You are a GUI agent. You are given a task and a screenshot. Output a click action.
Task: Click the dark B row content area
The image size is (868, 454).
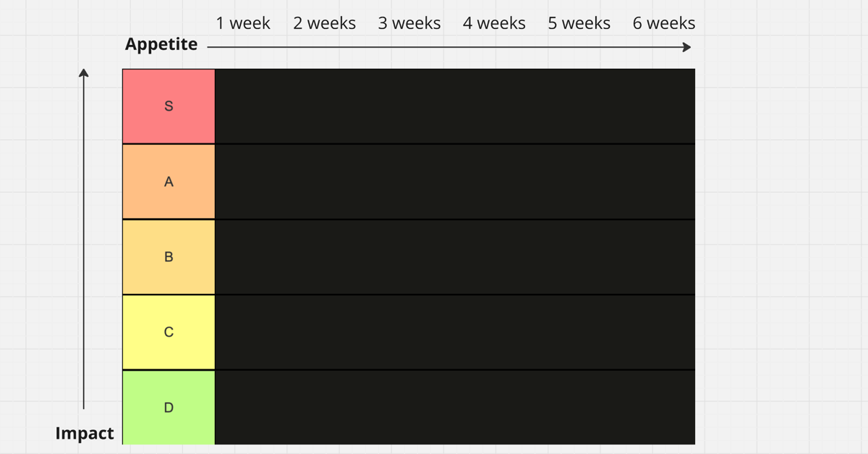click(x=455, y=257)
